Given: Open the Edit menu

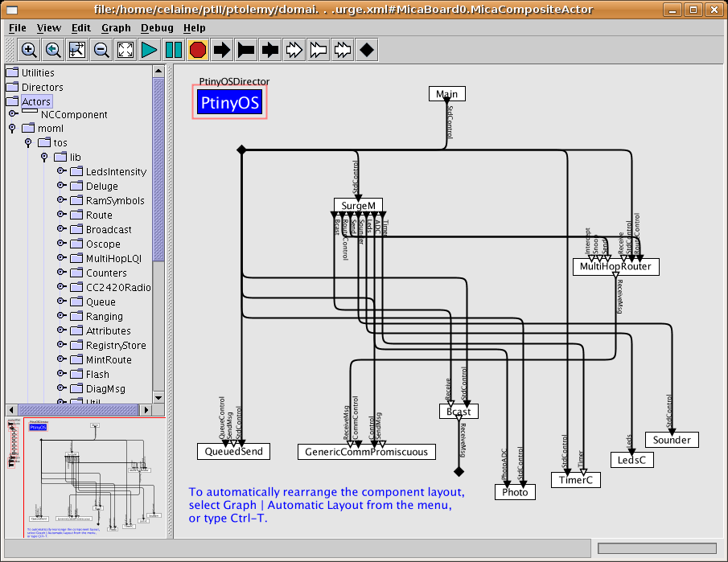Looking at the screenshot, I should tap(80, 28).
